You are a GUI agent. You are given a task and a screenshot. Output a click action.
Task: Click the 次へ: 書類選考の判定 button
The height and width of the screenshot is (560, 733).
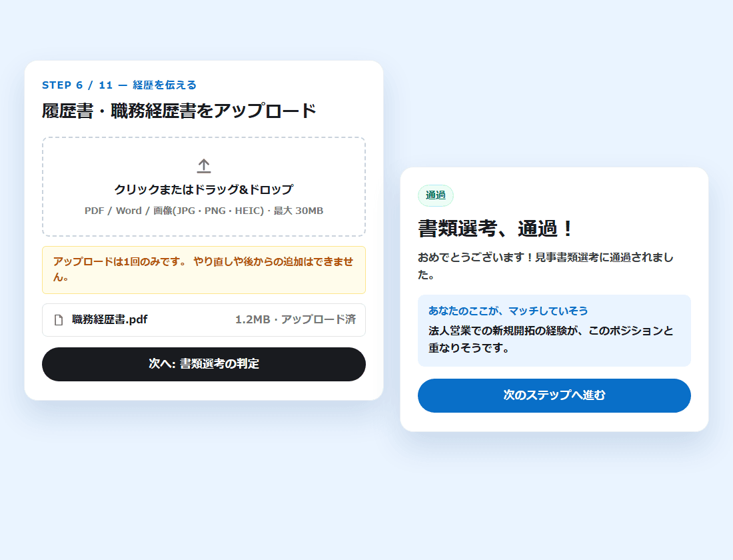coord(204,364)
